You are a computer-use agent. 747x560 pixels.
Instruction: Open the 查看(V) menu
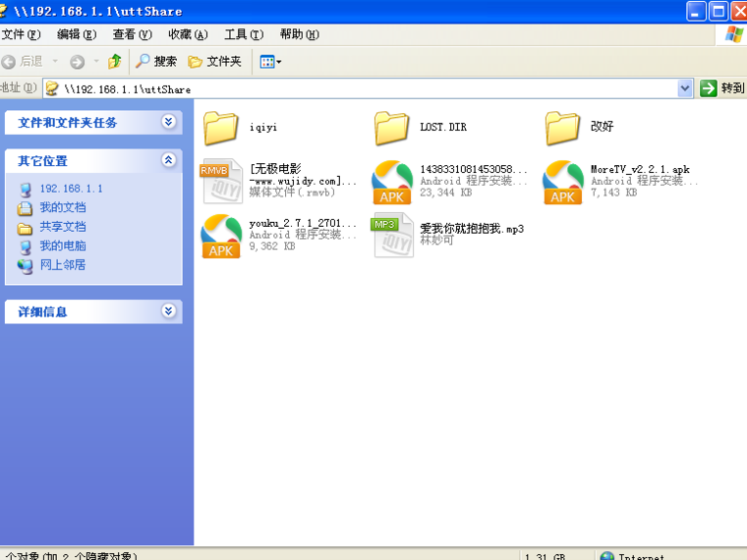click(131, 34)
